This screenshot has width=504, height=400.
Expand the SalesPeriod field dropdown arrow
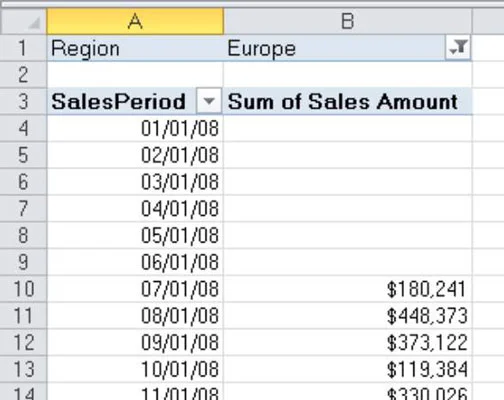pyautogui.click(x=209, y=101)
